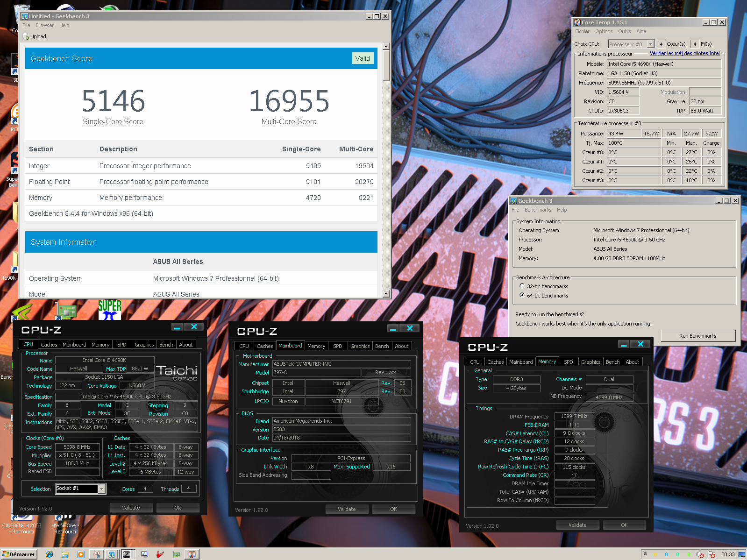Click the Upload toolbar item in Geekbench
The height and width of the screenshot is (560, 747).
pos(35,36)
